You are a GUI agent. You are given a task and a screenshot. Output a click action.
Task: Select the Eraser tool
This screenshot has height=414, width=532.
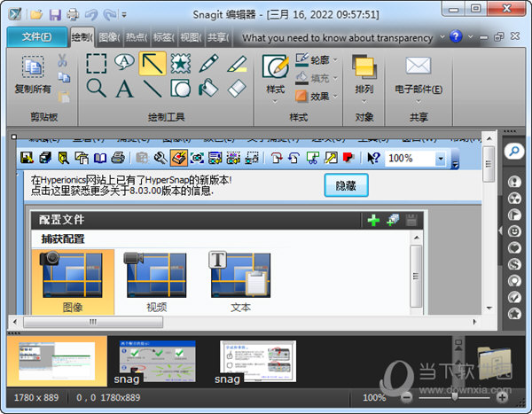coord(237,89)
